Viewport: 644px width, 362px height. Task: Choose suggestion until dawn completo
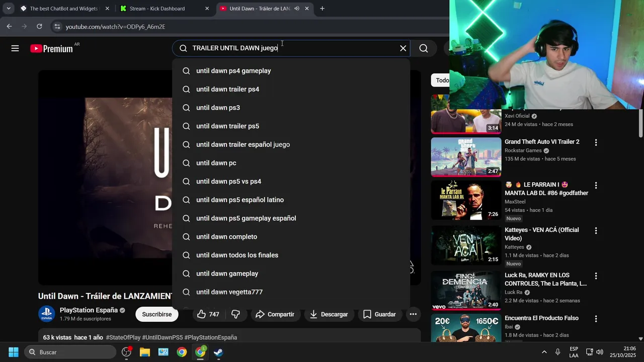tap(291, 237)
